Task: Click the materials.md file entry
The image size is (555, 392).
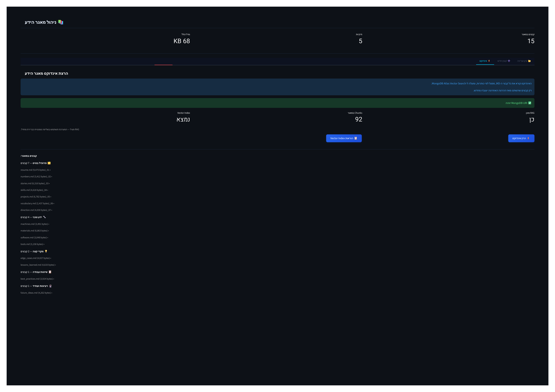Action: (x=35, y=231)
